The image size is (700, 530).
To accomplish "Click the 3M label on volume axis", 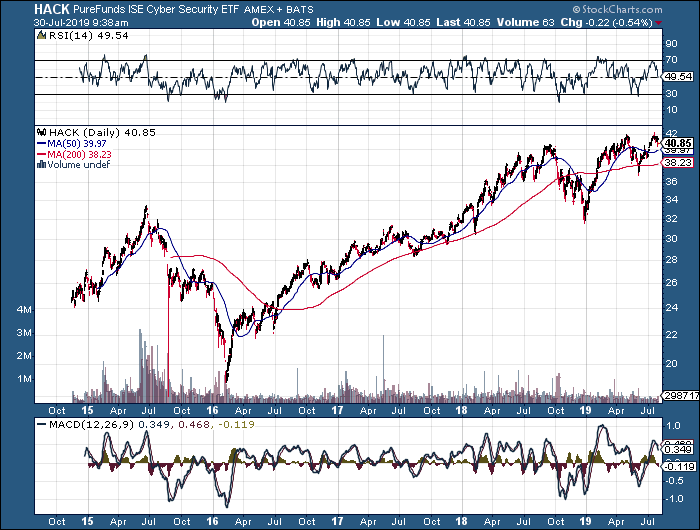I will click(x=24, y=333).
